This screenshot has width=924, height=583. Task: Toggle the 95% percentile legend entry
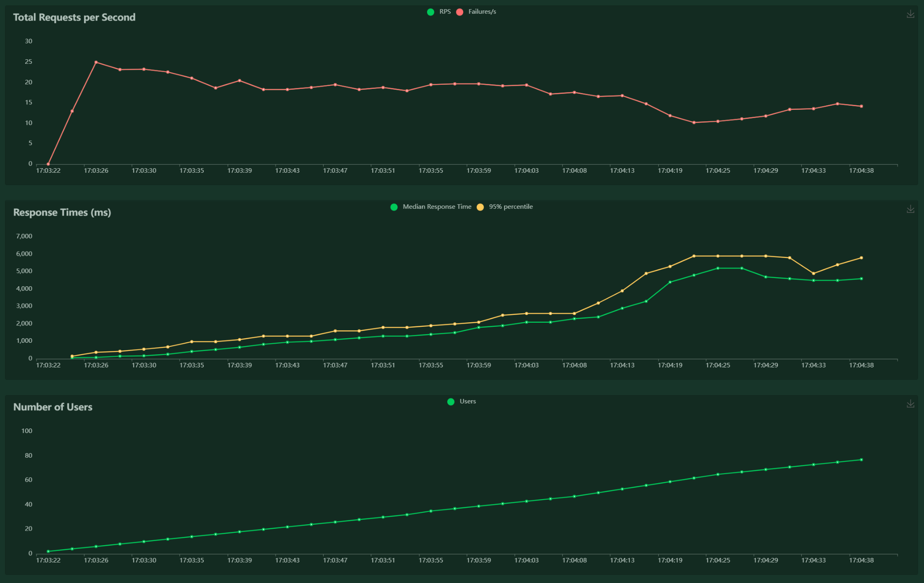pyautogui.click(x=511, y=207)
